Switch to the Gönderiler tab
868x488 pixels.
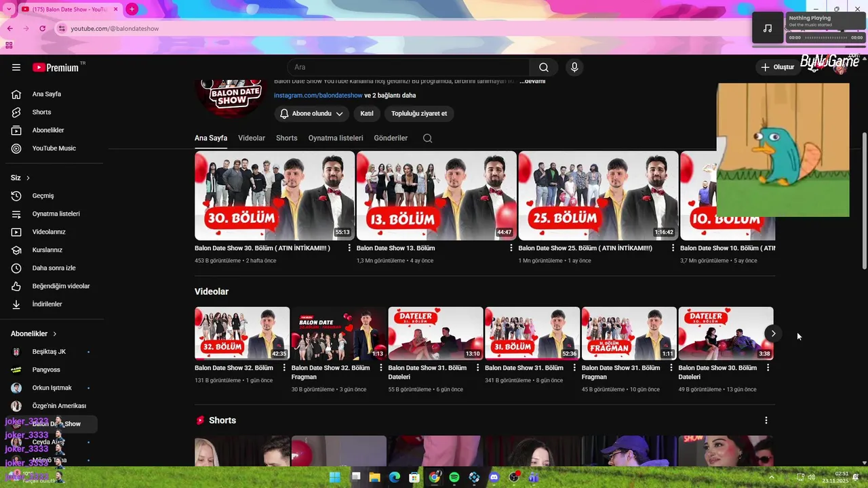(391, 138)
